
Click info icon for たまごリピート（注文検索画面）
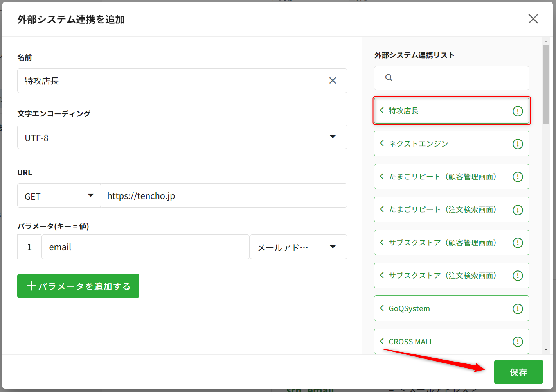pos(518,210)
